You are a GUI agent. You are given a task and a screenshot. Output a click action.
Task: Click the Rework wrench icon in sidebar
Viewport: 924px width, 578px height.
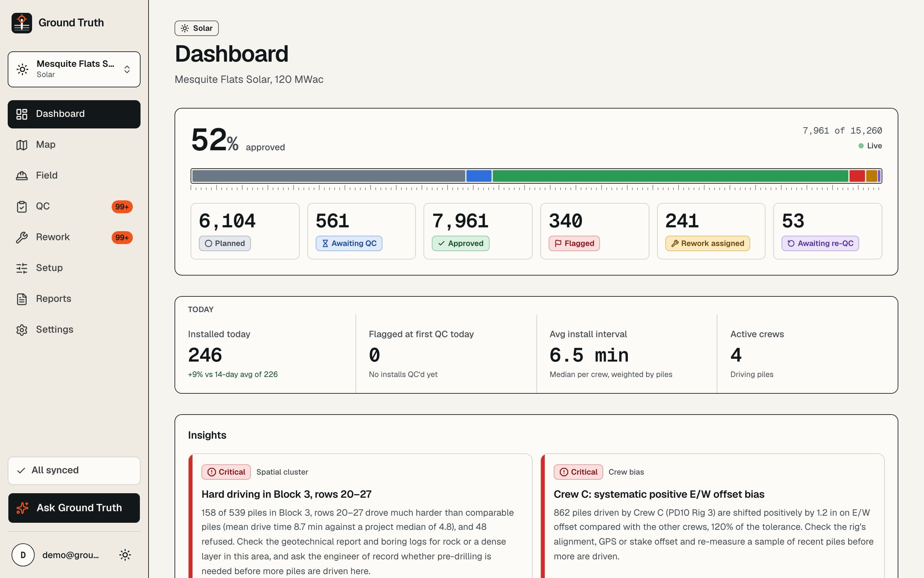22,237
